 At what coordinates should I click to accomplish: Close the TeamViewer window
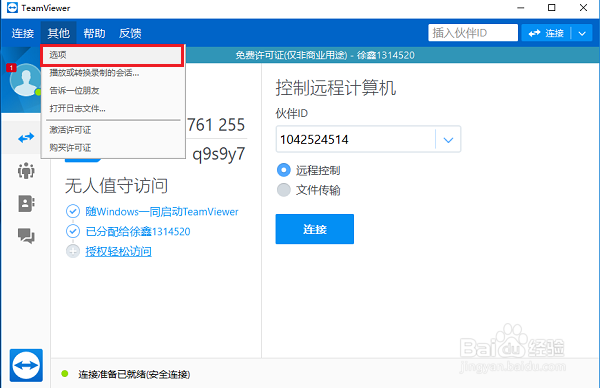tap(583, 8)
